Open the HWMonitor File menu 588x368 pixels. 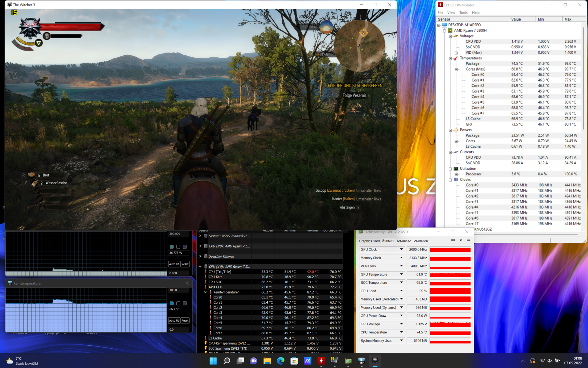coord(440,13)
